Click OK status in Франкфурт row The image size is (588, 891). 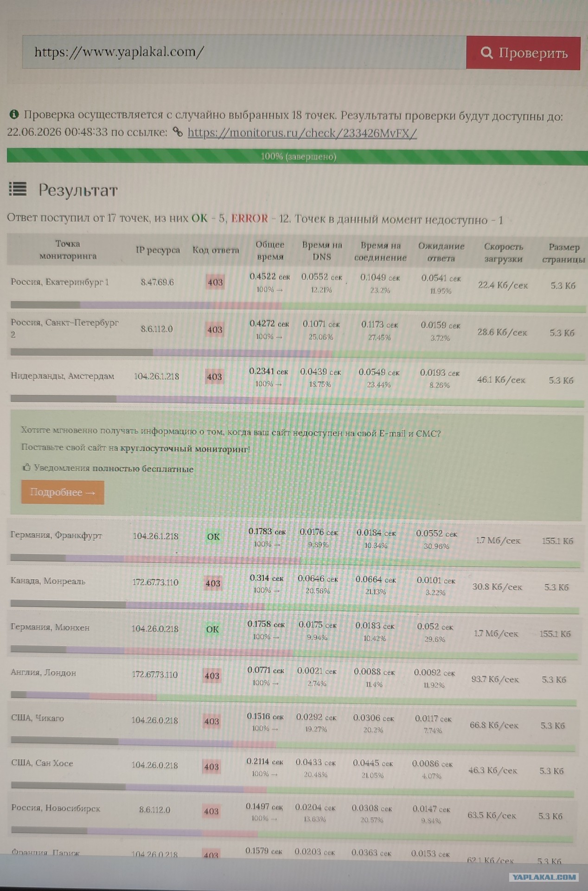pyautogui.click(x=213, y=537)
